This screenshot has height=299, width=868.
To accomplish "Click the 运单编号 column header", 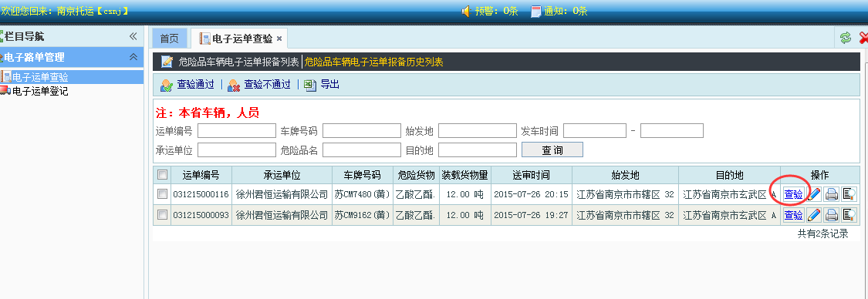I will [201, 175].
